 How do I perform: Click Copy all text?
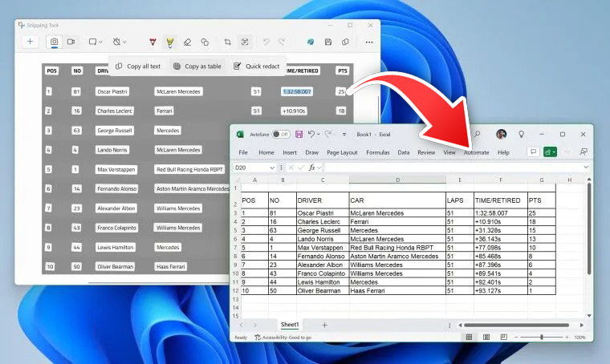(x=138, y=67)
